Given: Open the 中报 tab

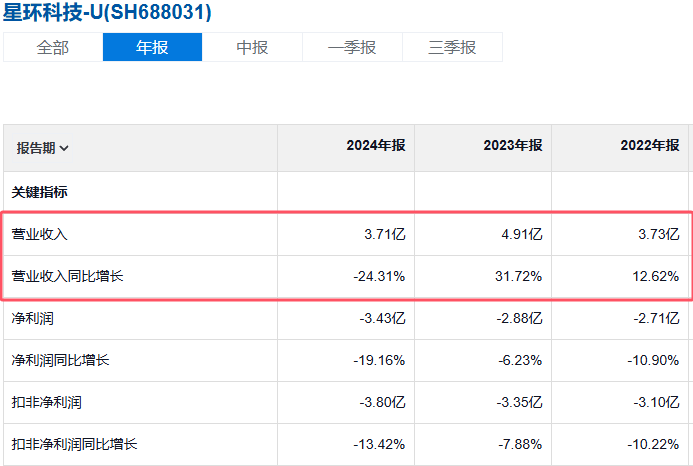Looking at the screenshot, I should tap(252, 47).
